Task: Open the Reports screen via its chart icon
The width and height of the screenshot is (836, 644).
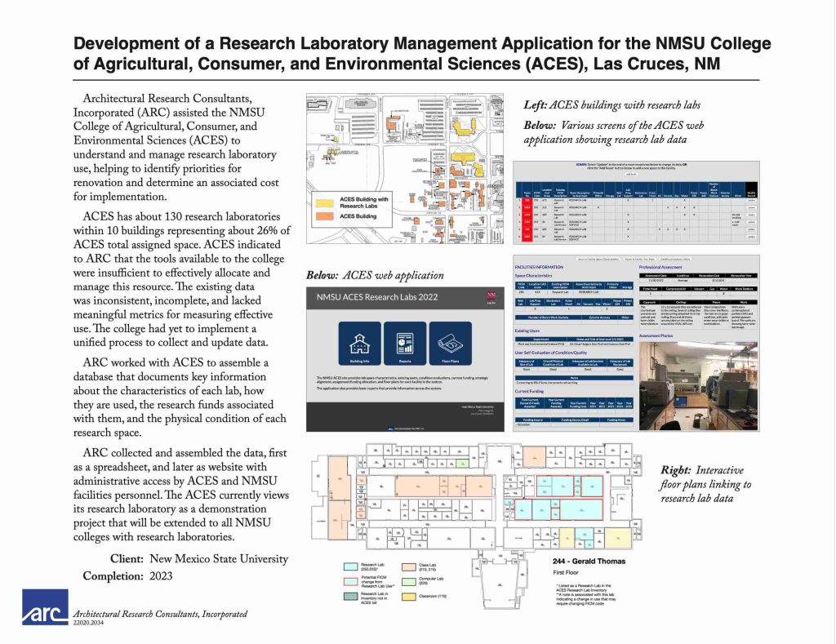Action: [405, 344]
